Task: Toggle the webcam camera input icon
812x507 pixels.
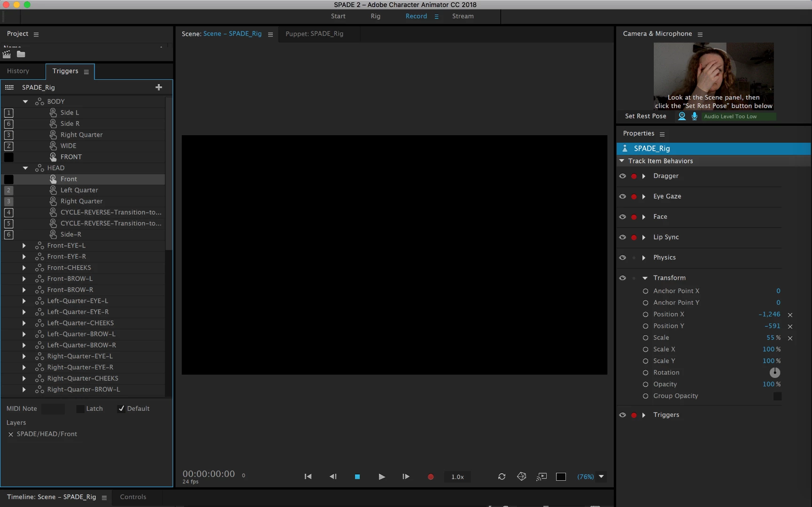Action: tap(682, 116)
